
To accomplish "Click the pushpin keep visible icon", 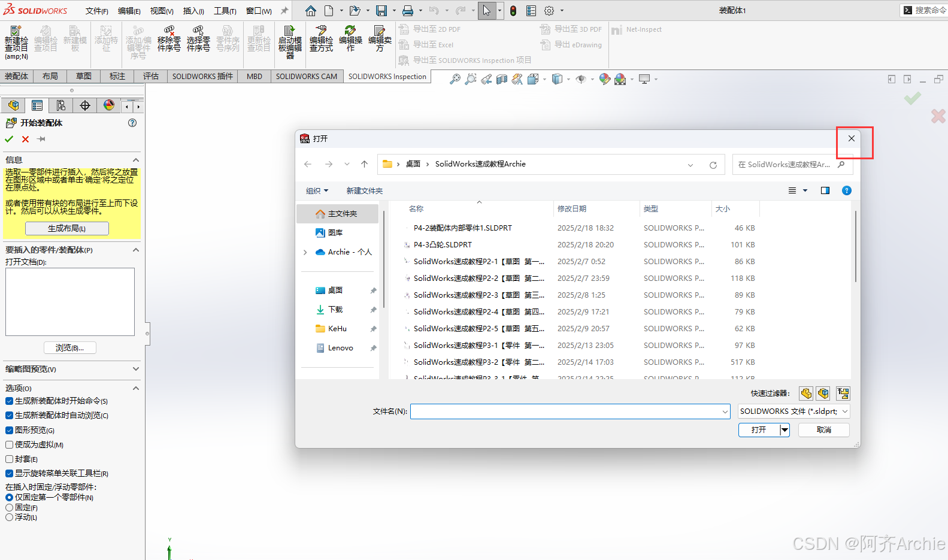I will (41, 139).
